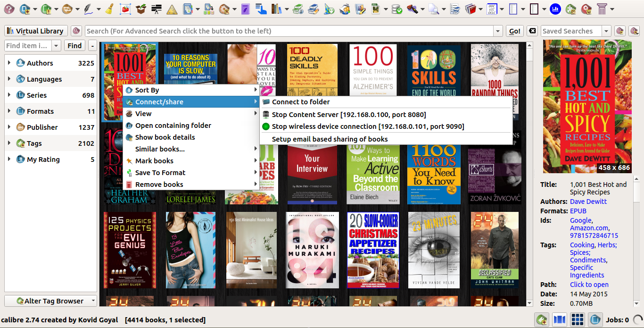Click the blue circle statistics icon
Image resolution: width=644 pixels, height=328 pixels.
pos(555,8)
